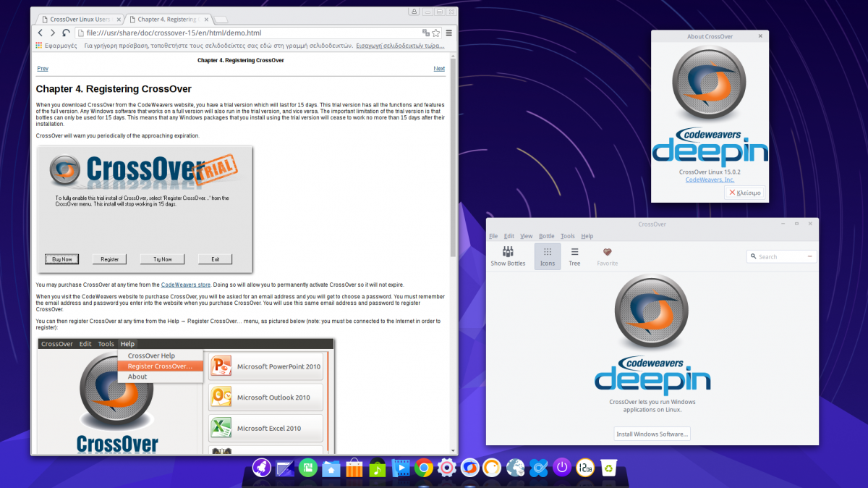Close the CrossOver Linux Users tab
868x488 pixels.
tap(117, 19)
